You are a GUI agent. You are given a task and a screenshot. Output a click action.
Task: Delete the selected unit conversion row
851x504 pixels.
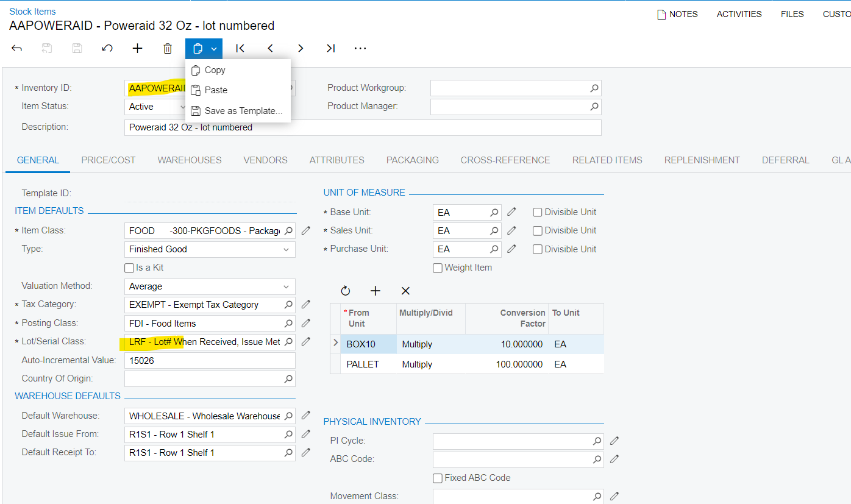pyautogui.click(x=405, y=291)
